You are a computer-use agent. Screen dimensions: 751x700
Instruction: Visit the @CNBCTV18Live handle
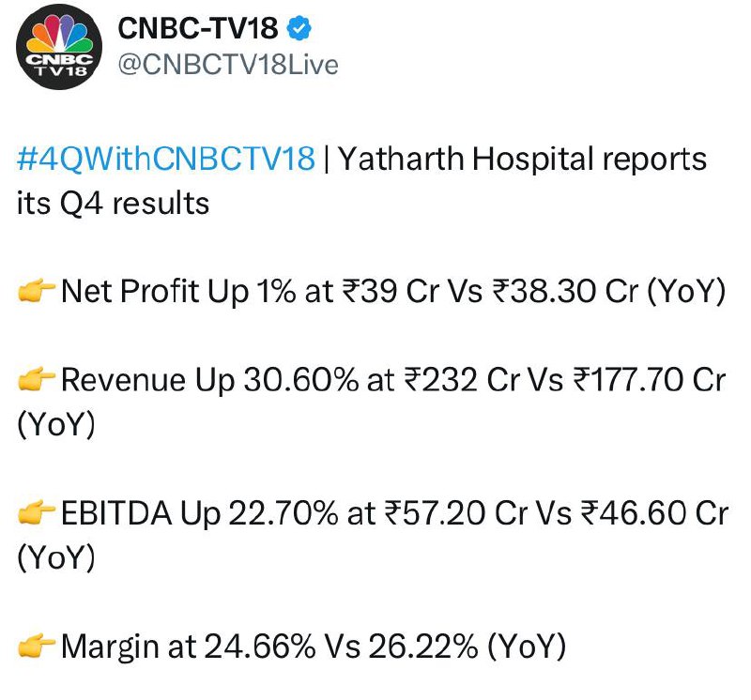pos(228,65)
